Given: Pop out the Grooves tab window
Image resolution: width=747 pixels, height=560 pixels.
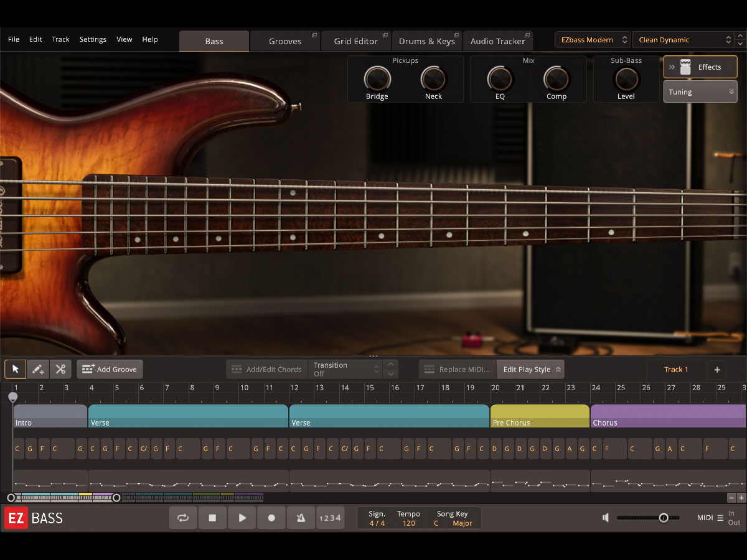Looking at the screenshot, I should point(314,35).
